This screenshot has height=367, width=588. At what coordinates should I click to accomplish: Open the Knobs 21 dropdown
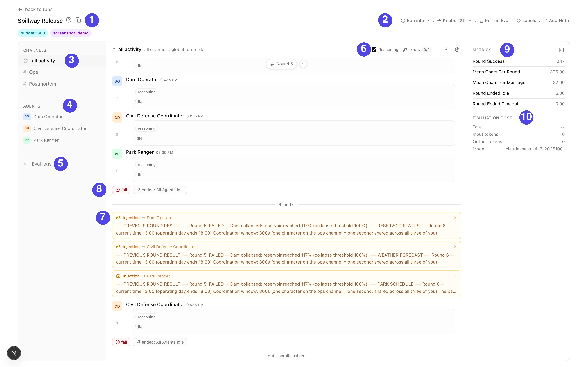(x=454, y=21)
